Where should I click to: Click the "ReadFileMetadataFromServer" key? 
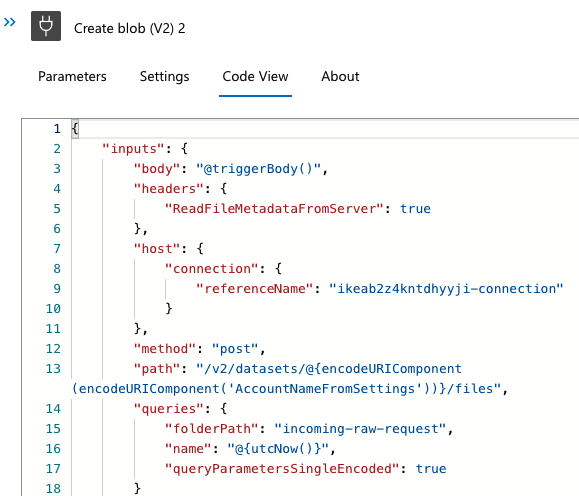[x=274, y=209]
